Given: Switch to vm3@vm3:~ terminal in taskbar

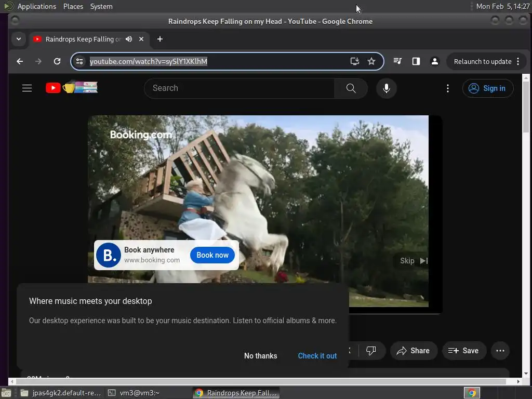Looking at the screenshot, I should 134,393.
